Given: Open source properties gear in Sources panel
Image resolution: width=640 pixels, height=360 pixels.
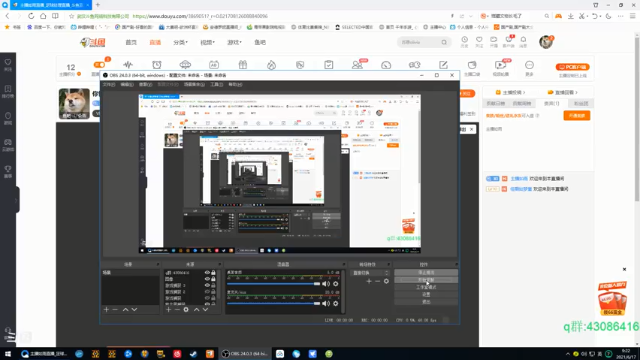Looking at the screenshot, I should [x=186, y=310].
